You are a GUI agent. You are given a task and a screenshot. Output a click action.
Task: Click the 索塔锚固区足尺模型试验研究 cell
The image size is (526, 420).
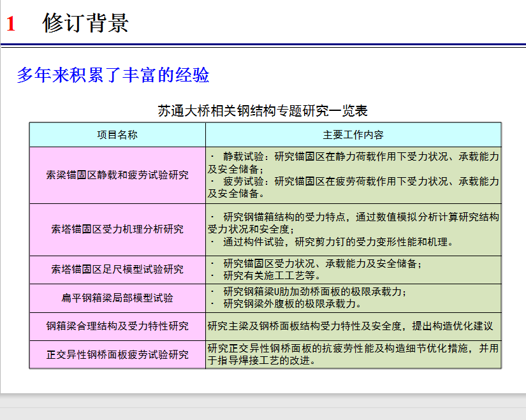[117, 270]
